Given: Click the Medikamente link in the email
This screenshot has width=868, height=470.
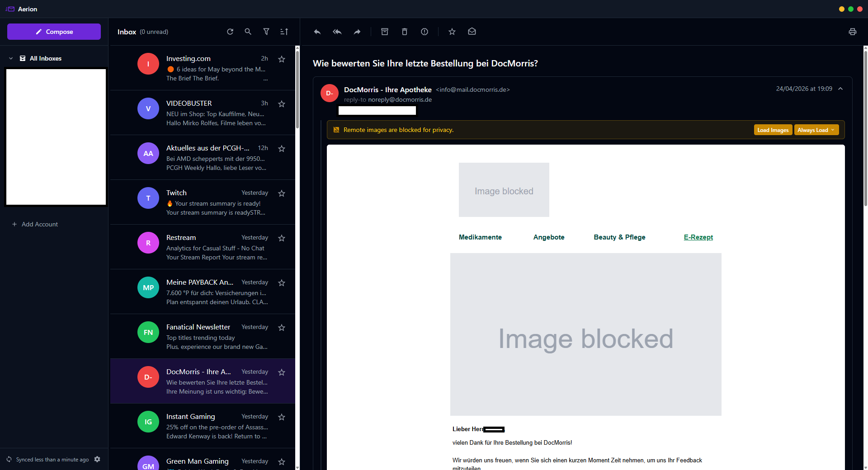Looking at the screenshot, I should (x=480, y=237).
